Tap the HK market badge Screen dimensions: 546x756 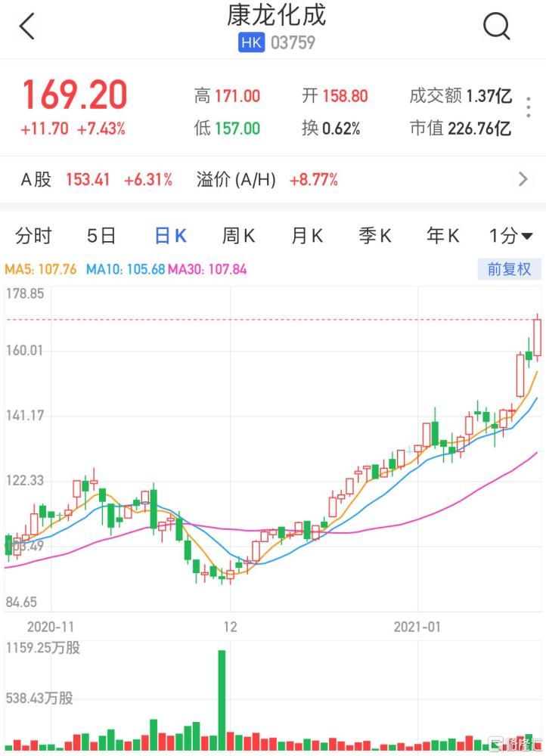pos(251,43)
